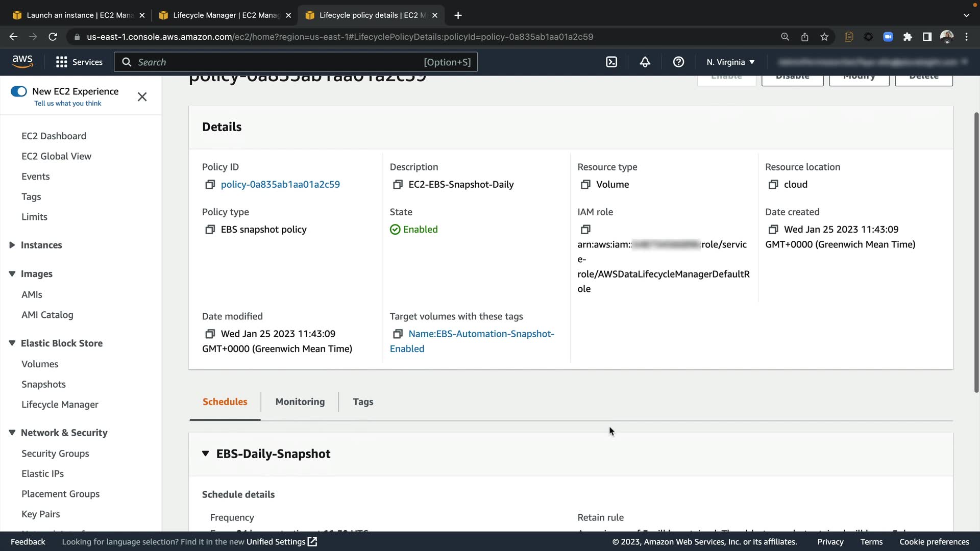Open the AWS CloudShell icon

coord(611,62)
